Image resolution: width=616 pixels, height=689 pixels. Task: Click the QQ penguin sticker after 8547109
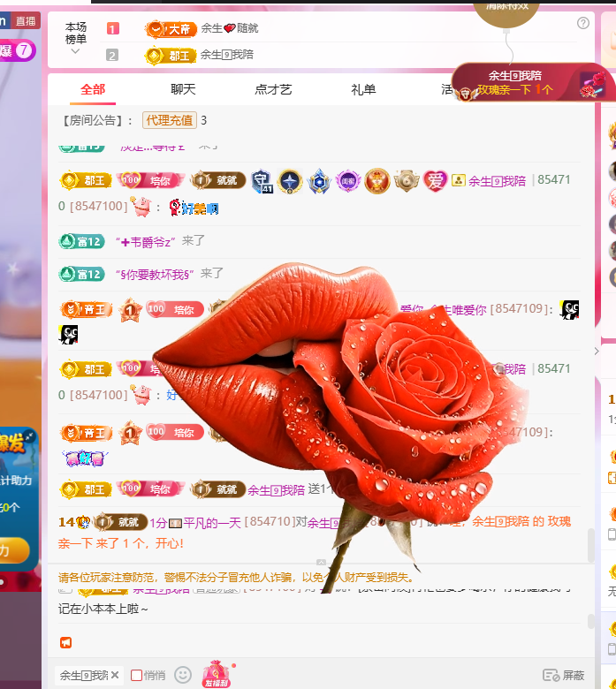[569, 310]
